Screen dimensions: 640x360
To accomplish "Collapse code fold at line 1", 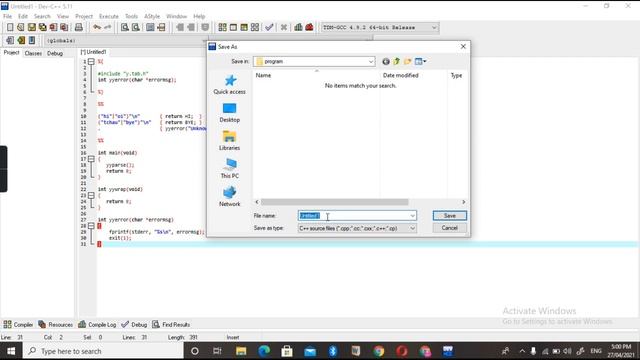I will [91, 62].
